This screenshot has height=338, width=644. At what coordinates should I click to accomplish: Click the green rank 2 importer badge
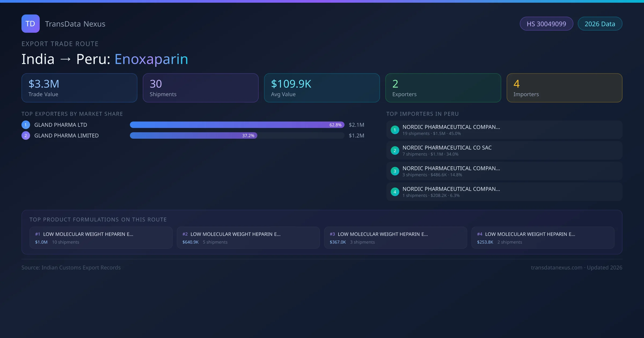[395, 150]
